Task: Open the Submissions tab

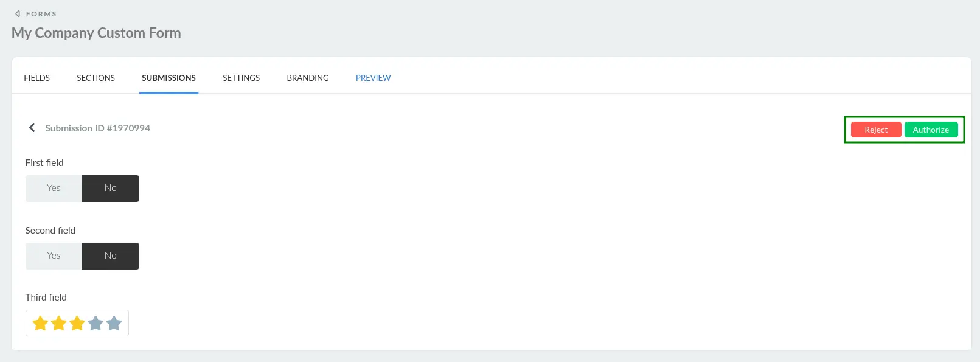Action: click(x=169, y=78)
